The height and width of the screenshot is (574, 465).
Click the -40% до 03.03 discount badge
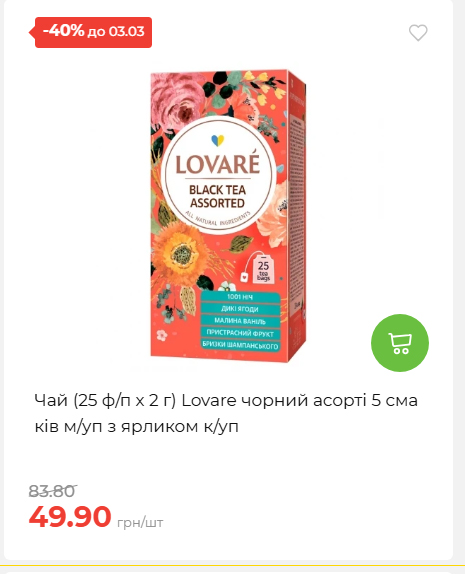pyautogui.click(x=91, y=32)
